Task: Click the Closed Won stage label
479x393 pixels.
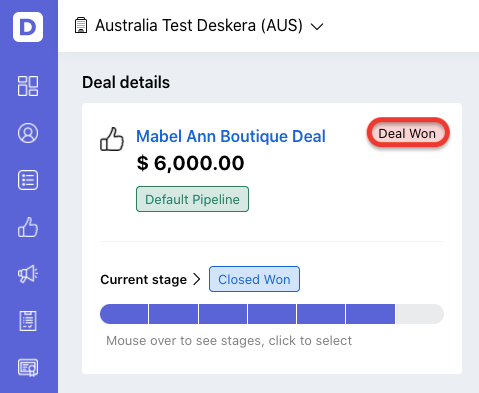Action: (x=254, y=279)
